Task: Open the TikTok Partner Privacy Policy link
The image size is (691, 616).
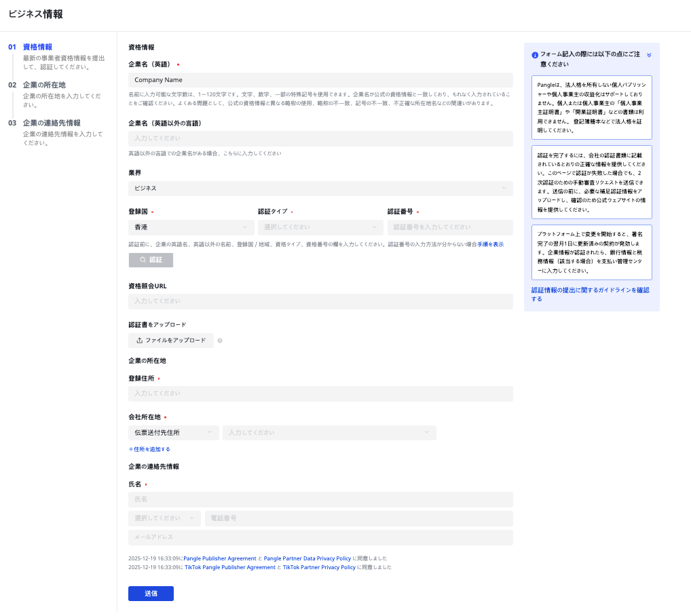Action: click(319, 567)
